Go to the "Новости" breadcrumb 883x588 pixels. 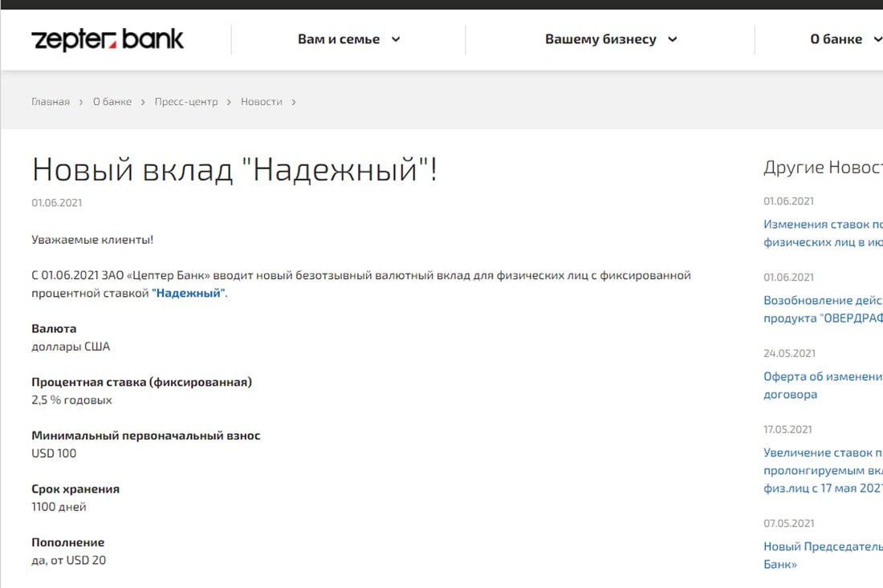262,102
